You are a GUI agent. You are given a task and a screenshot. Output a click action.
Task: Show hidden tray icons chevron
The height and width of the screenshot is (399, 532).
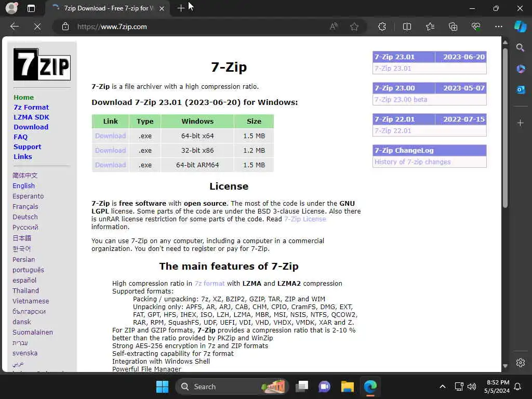443,387
